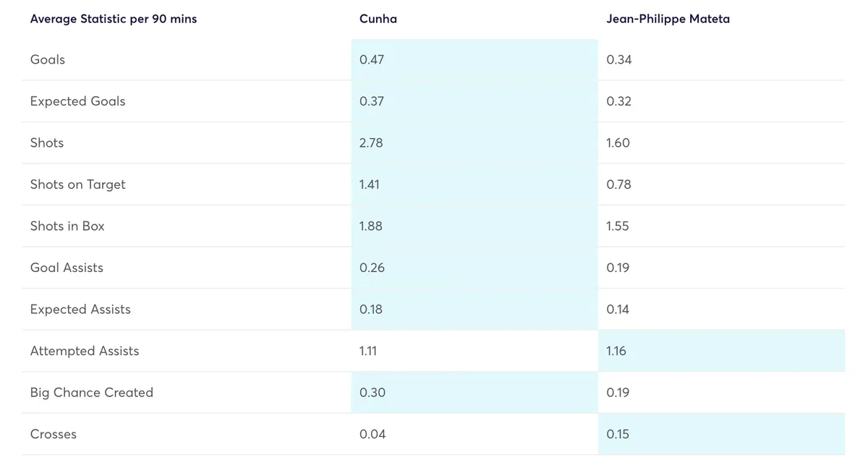Image resolution: width=868 pixels, height=473 pixels.
Task: Select the Shots on Target label
Action: (77, 184)
